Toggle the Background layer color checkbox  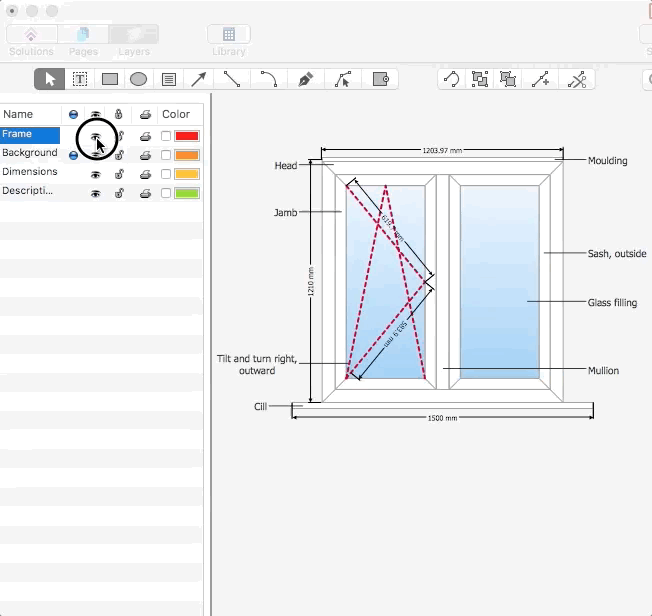(166, 155)
